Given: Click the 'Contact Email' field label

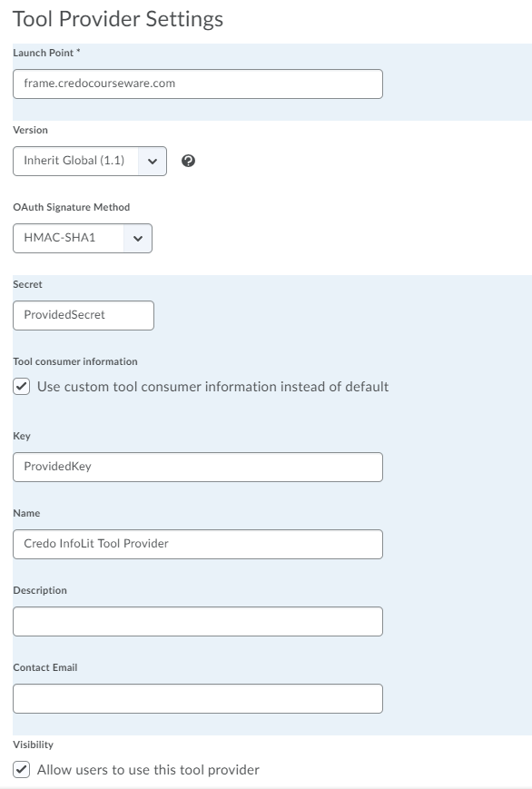Looking at the screenshot, I should click(x=45, y=667).
